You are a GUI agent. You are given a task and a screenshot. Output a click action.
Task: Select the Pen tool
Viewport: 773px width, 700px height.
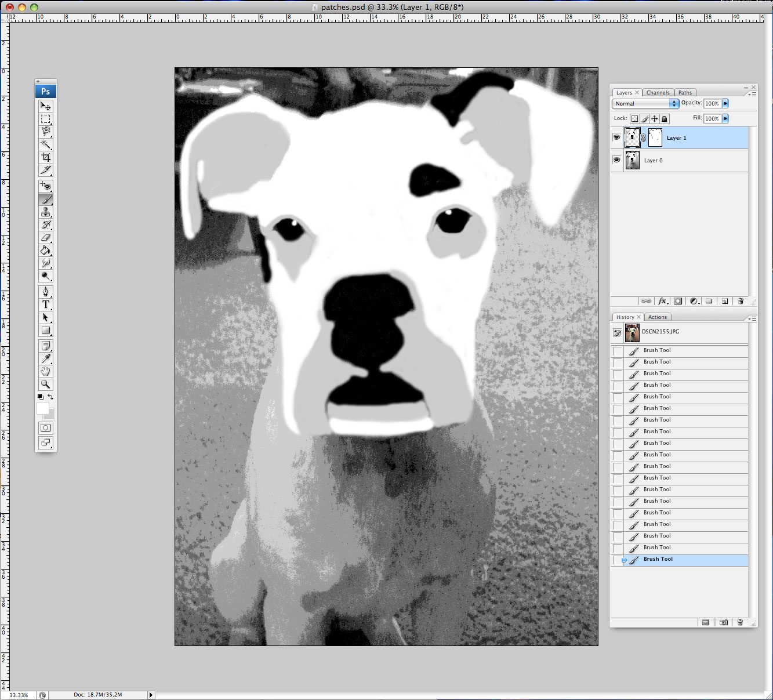[x=45, y=292]
